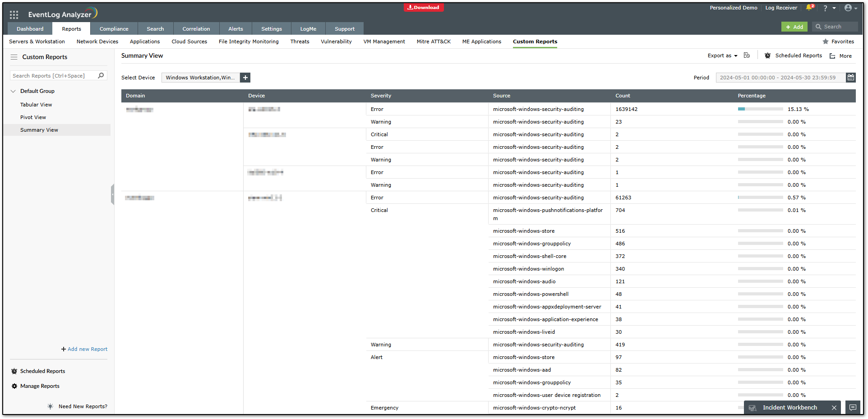Open Pivot View report
This screenshot has width=868, height=419.
33,117
